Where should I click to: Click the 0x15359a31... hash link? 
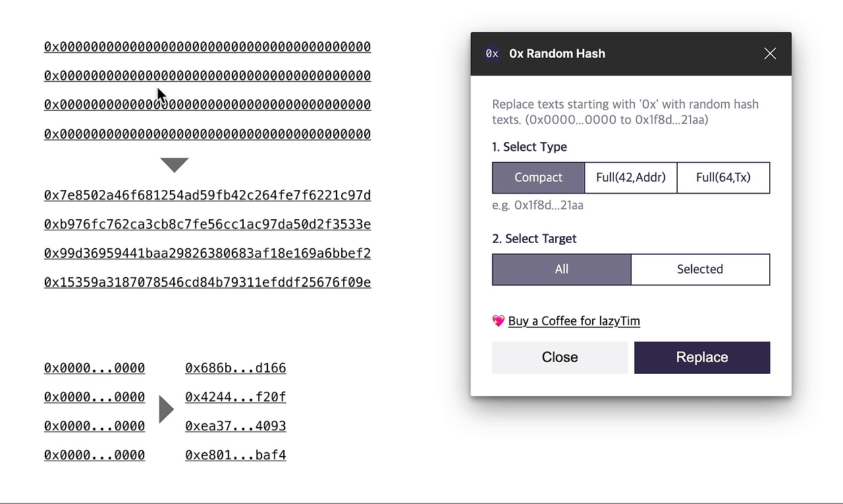pos(207,282)
